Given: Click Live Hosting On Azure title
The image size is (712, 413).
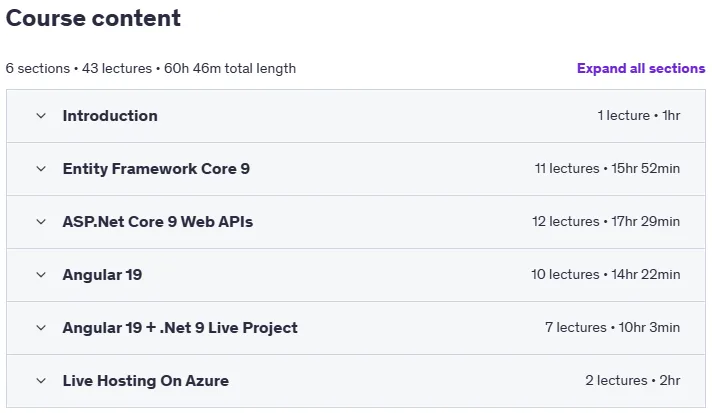Looking at the screenshot, I should pyautogui.click(x=145, y=381).
